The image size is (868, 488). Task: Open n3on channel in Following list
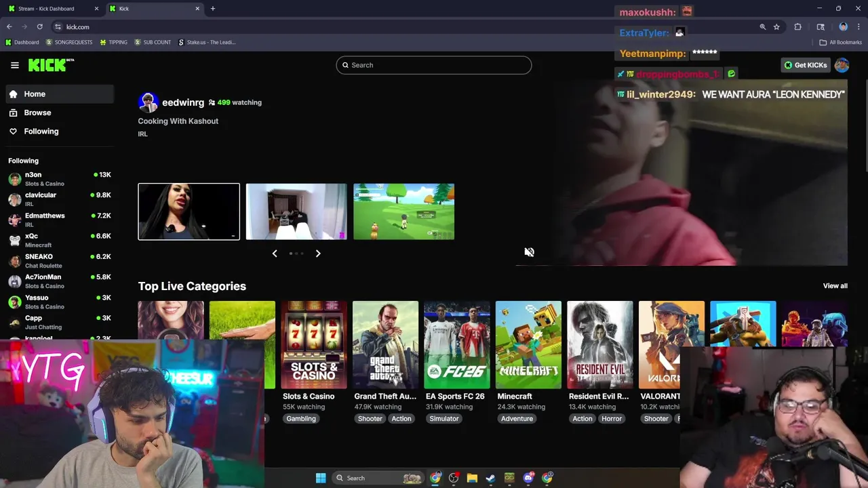tap(60, 179)
